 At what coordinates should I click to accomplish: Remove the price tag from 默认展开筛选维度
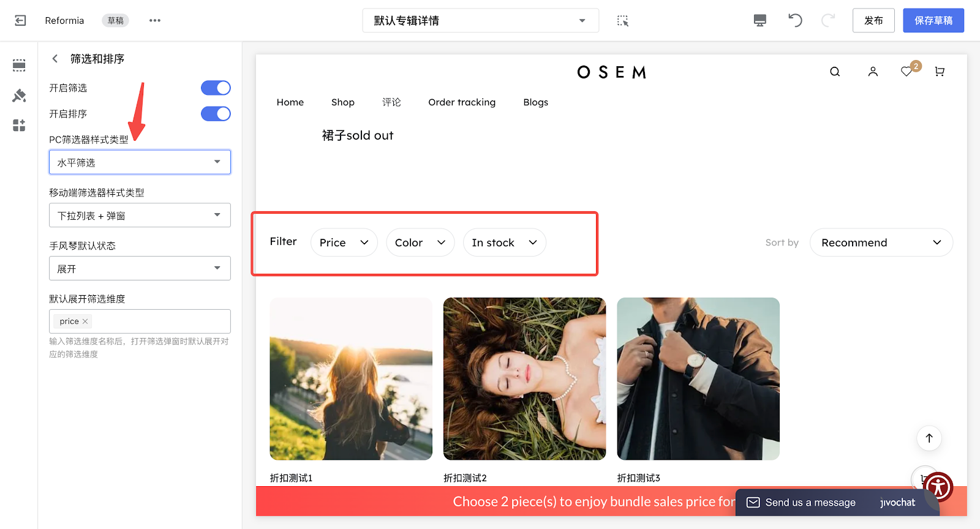pyautogui.click(x=85, y=321)
